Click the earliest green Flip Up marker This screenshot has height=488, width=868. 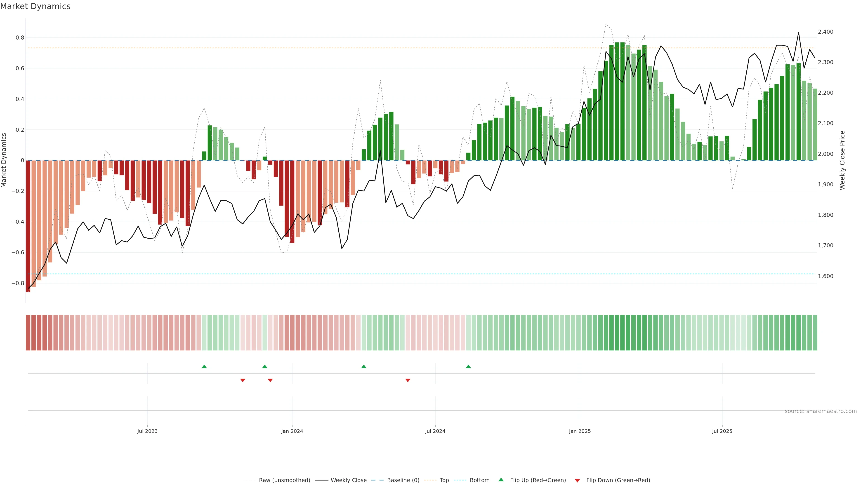pyautogui.click(x=204, y=366)
